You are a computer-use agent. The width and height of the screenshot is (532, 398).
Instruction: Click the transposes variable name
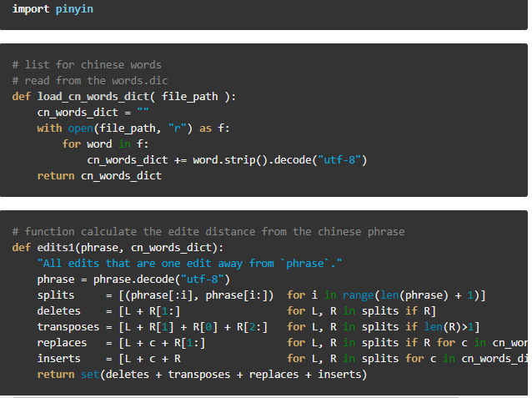pyautogui.click(x=68, y=327)
